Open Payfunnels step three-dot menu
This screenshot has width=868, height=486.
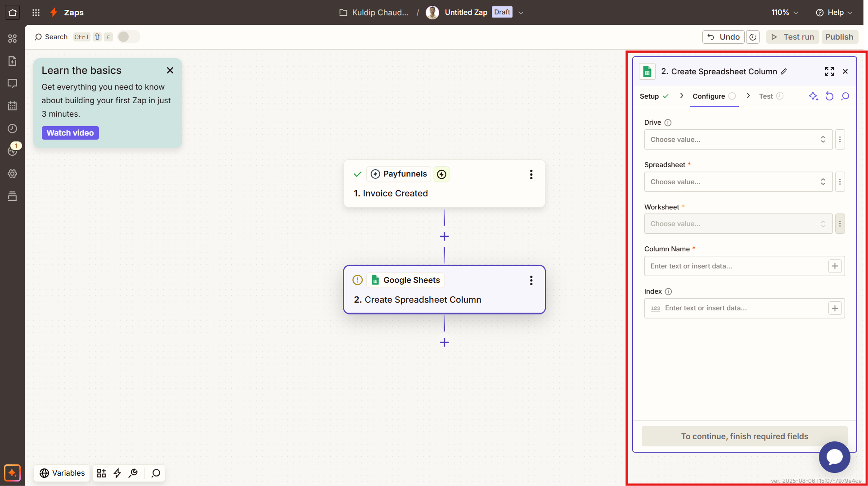click(x=531, y=174)
